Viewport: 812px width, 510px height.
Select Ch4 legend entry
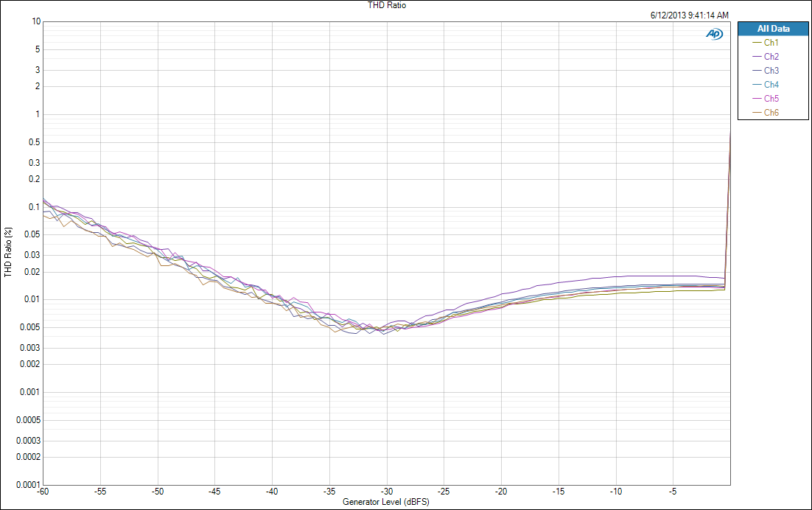point(766,85)
